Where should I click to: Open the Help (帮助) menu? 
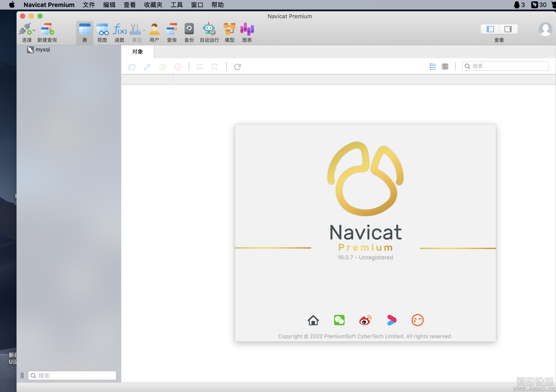(x=218, y=5)
